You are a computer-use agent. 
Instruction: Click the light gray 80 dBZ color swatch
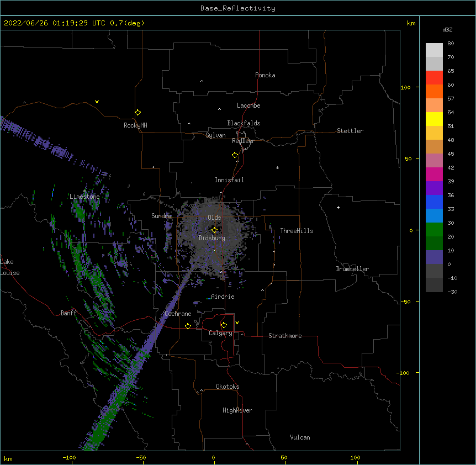click(434, 50)
